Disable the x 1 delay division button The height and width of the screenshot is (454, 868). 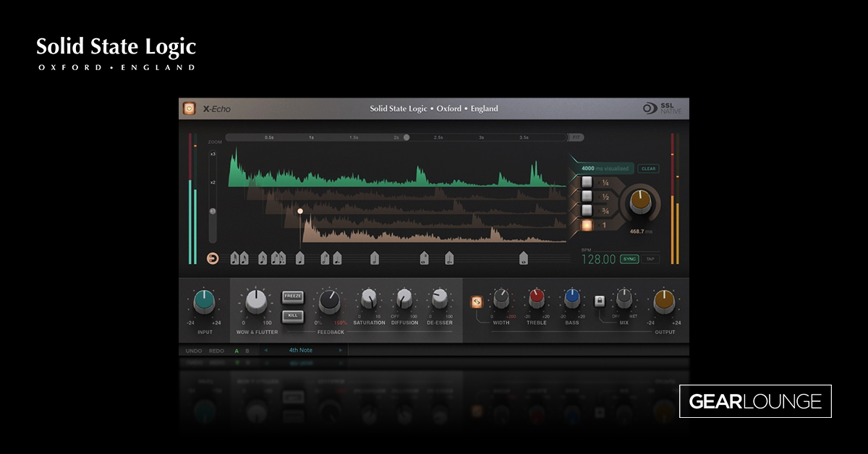pos(587,226)
